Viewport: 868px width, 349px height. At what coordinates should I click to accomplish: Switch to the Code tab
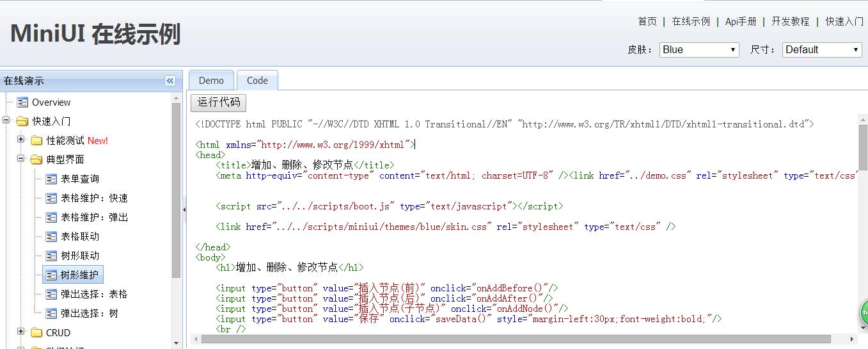point(257,81)
